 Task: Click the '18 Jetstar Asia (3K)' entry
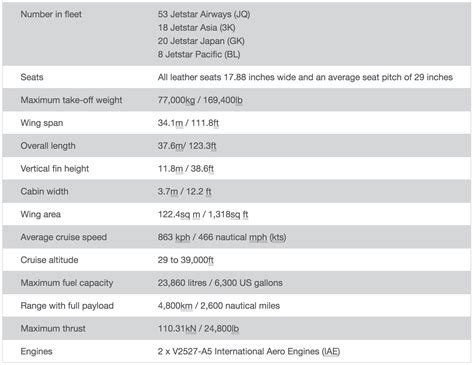(x=197, y=28)
